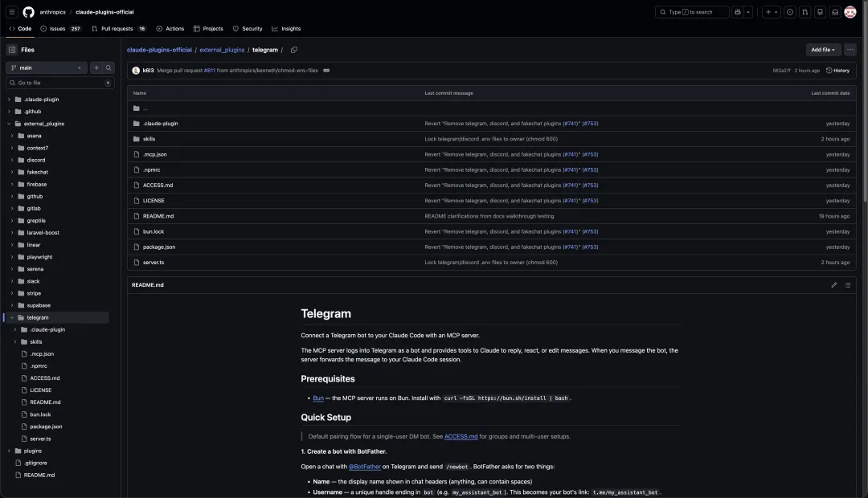Screen dimensions: 868x498
Task: Search files with magnifier icon in sidebar
Action: [108, 68]
